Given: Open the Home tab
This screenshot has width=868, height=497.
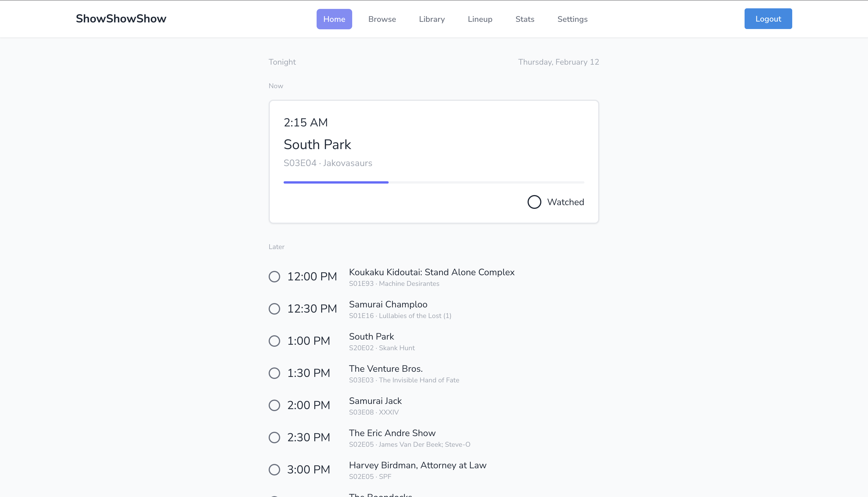Looking at the screenshot, I should click(x=334, y=19).
